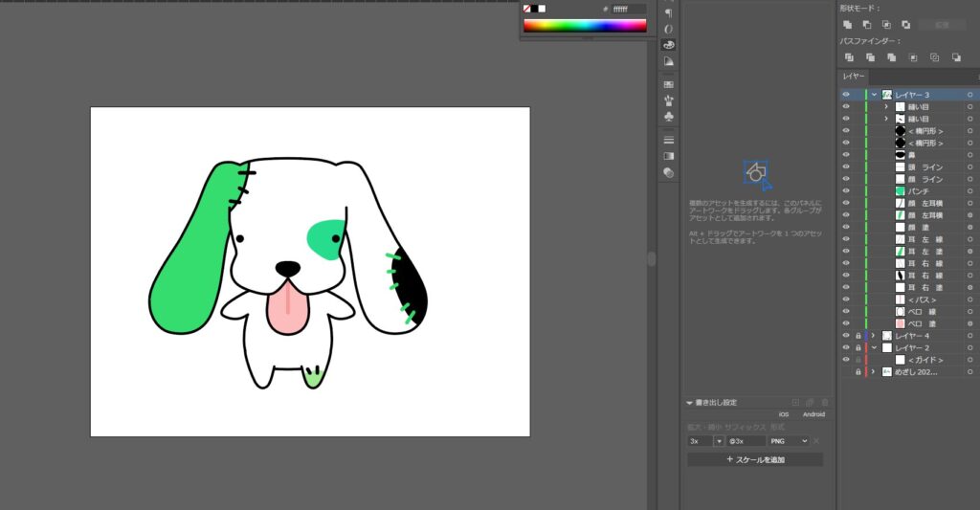The width and height of the screenshot is (980, 510).
Task: Toggle visibility of the 鼻 layer
Action: [845, 155]
